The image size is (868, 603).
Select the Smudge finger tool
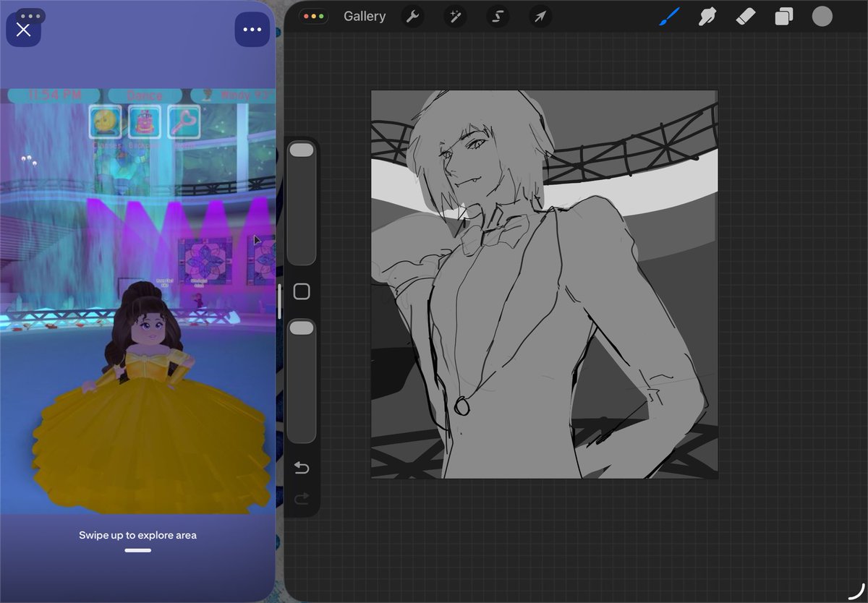[707, 16]
